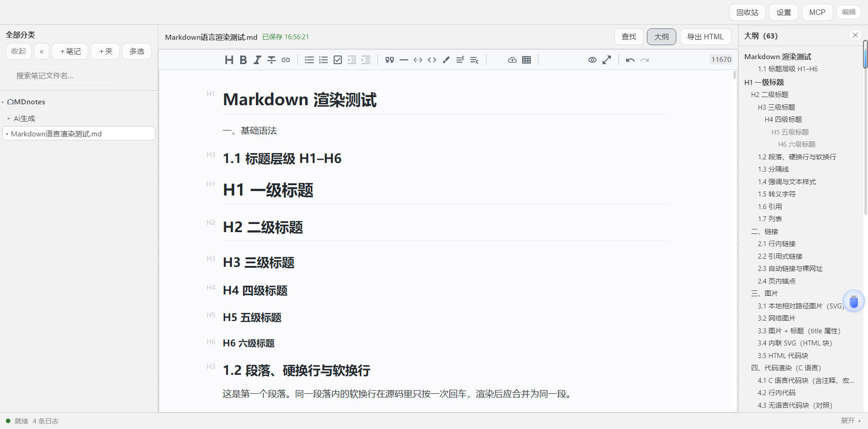Viewport: 868px width, 429px height.
Task: Apply strikethrough text formatting
Action: point(271,60)
